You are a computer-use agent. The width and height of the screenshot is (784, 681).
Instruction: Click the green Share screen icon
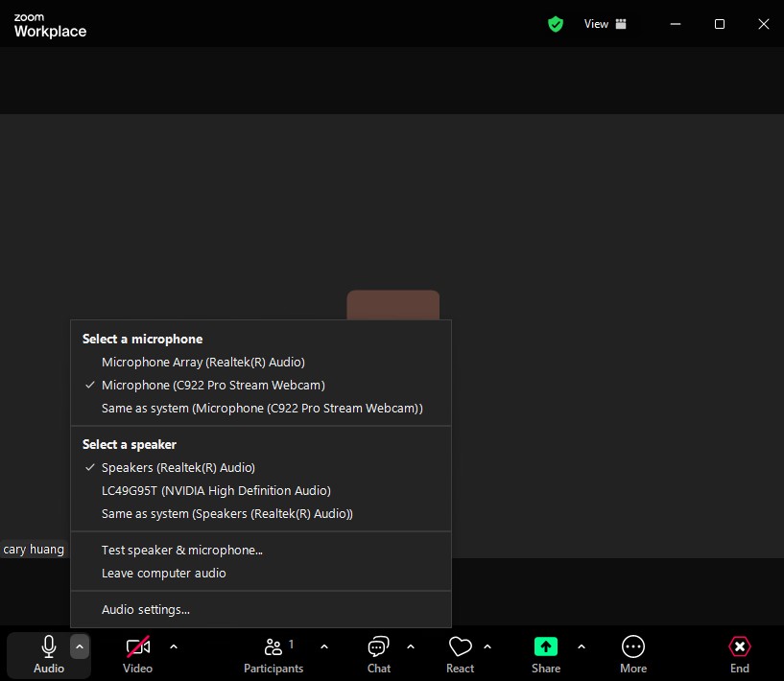point(546,647)
